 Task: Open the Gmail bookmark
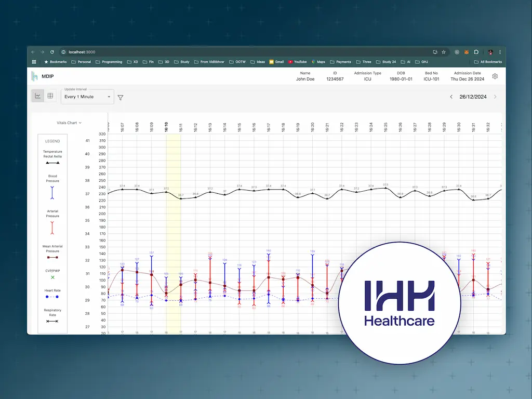click(276, 62)
